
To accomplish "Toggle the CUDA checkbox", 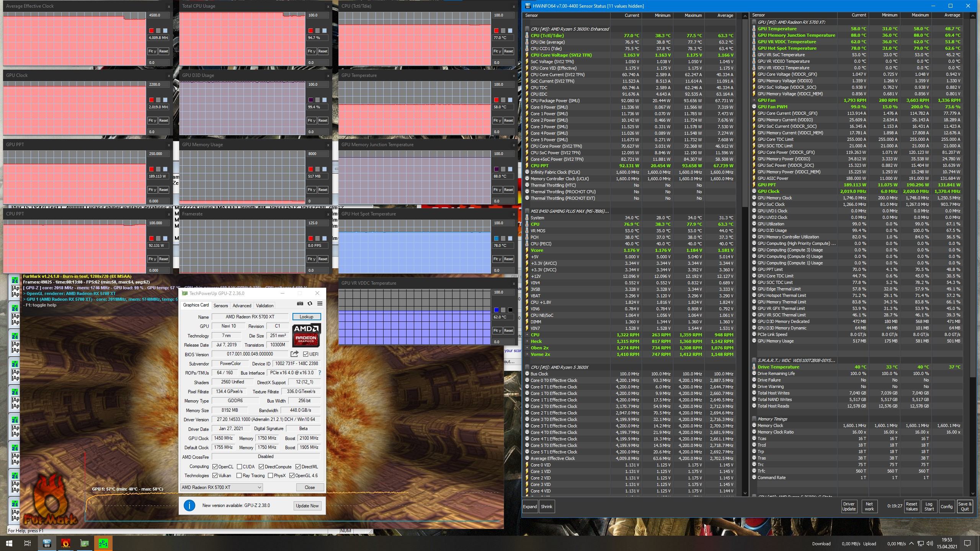I will [x=239, y=467].
